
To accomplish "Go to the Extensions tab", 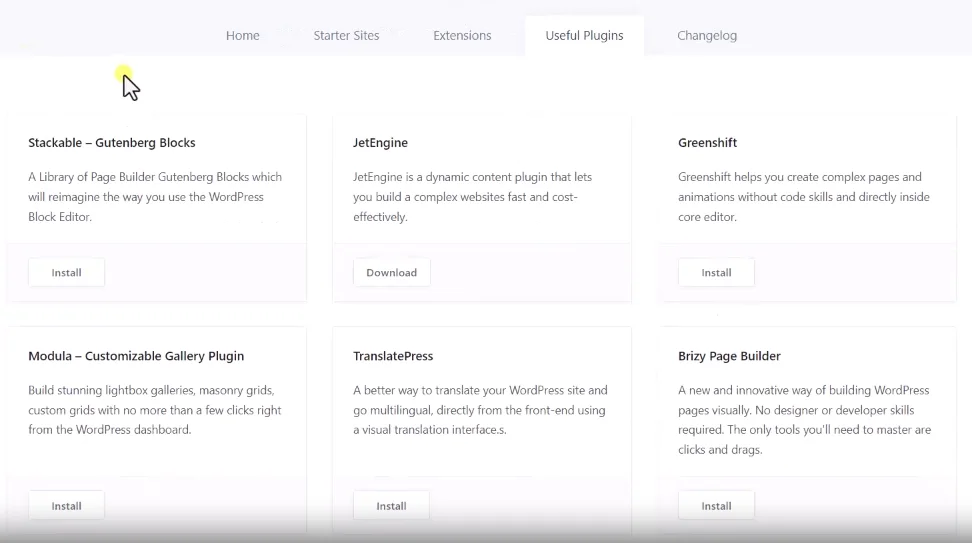I will tap(462, 36).
